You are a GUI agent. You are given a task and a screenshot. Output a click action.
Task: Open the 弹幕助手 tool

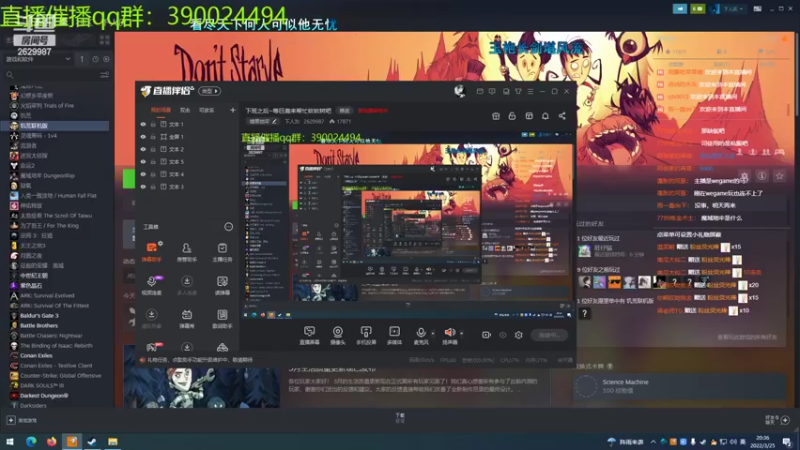152,252
